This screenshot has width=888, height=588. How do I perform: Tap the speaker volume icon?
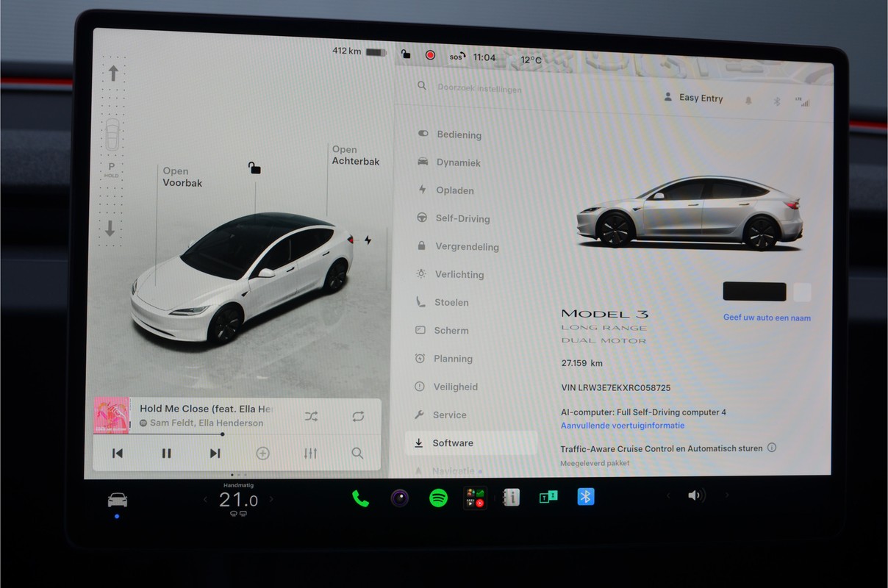coord(695,495)
